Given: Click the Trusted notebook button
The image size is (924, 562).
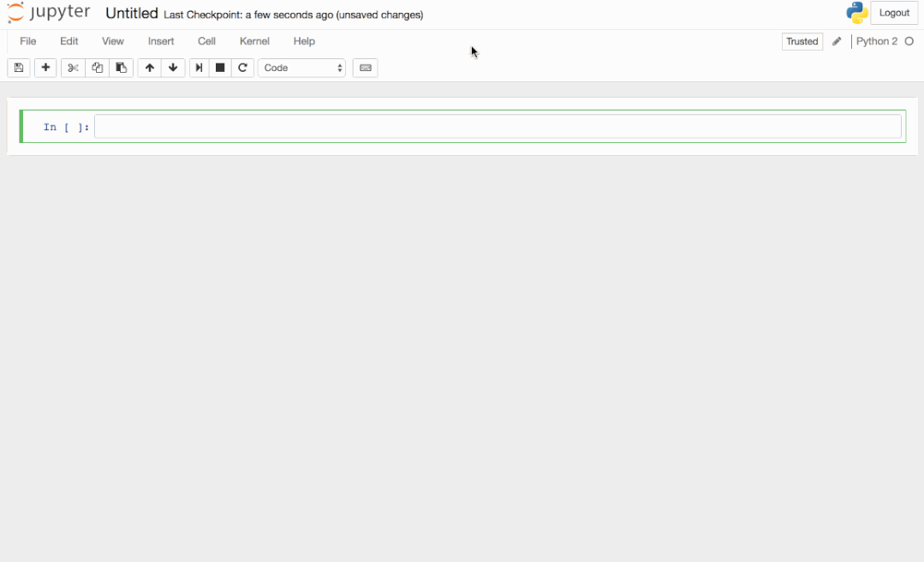Looking at the screenshot, I should (802, 41).
